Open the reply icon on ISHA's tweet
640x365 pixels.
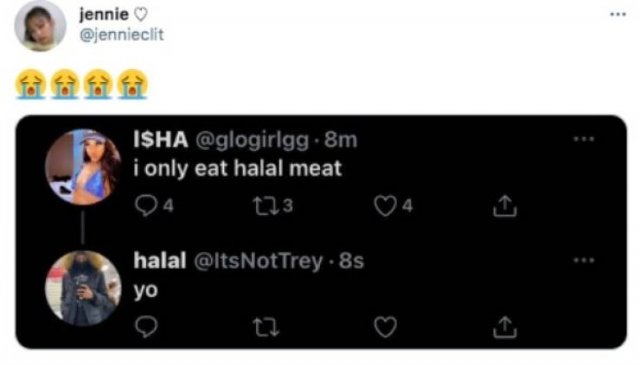(x=146, y=205)
